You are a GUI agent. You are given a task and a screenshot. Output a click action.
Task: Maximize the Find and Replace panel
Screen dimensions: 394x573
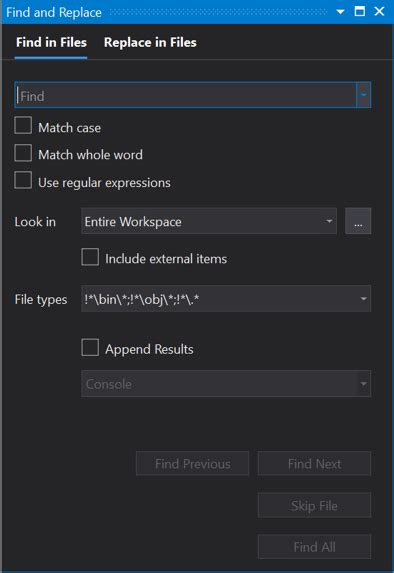click(x=360, y=11)
